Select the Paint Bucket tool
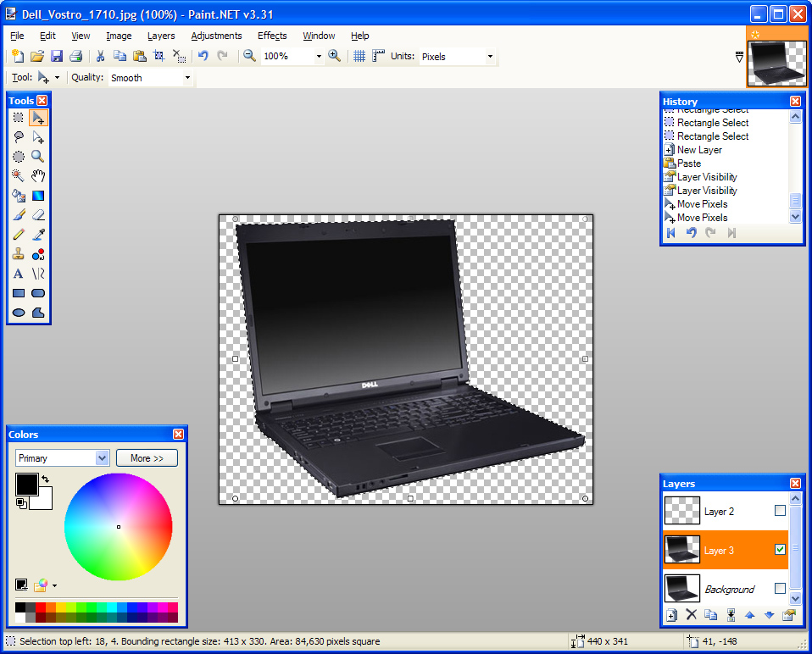The height and width of the screenshot is (654, 812). [x=18, y=196]
